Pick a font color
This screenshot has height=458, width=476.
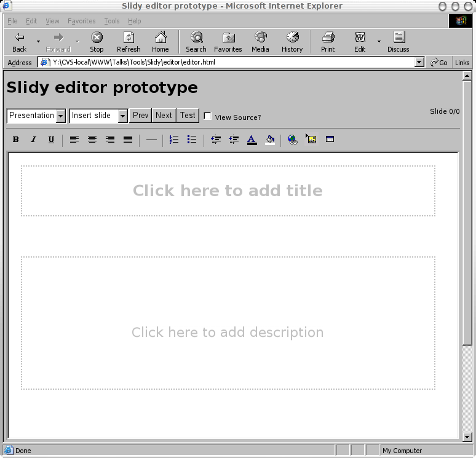[x=252, y=140]
